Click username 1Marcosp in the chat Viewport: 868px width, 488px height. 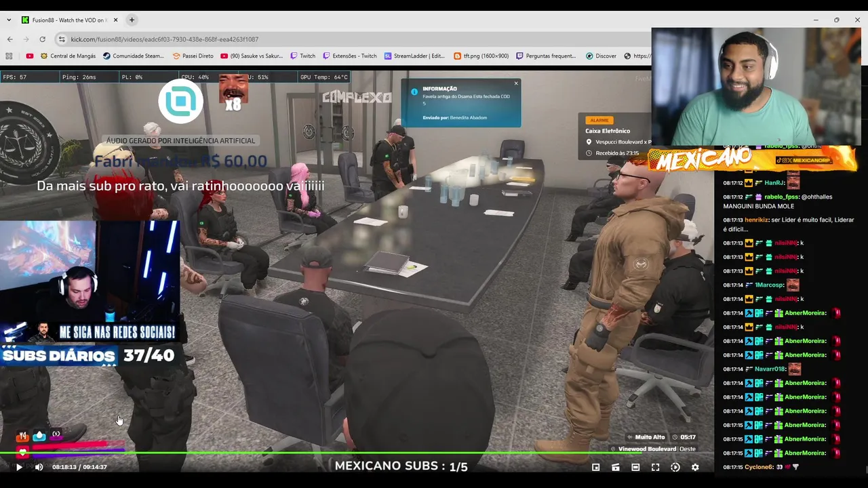pyautogui.click(x=769, y=285)
